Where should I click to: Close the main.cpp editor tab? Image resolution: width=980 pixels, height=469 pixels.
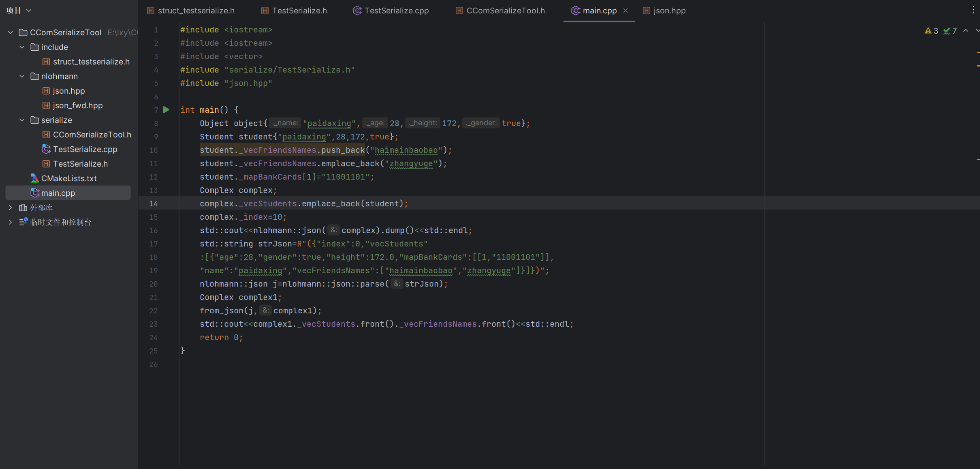pos(626,11)
